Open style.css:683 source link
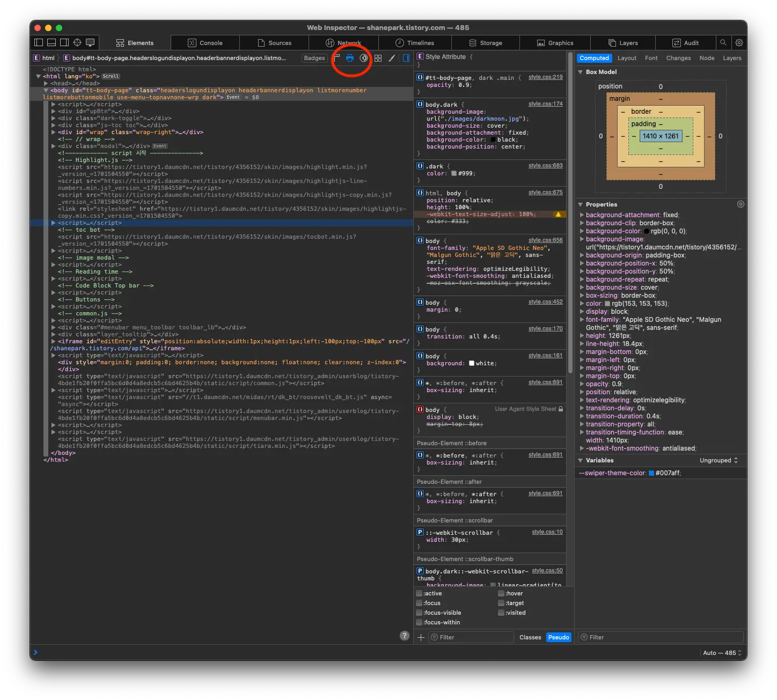The height and width of the screenshot is (700, 777). point(545,166)
